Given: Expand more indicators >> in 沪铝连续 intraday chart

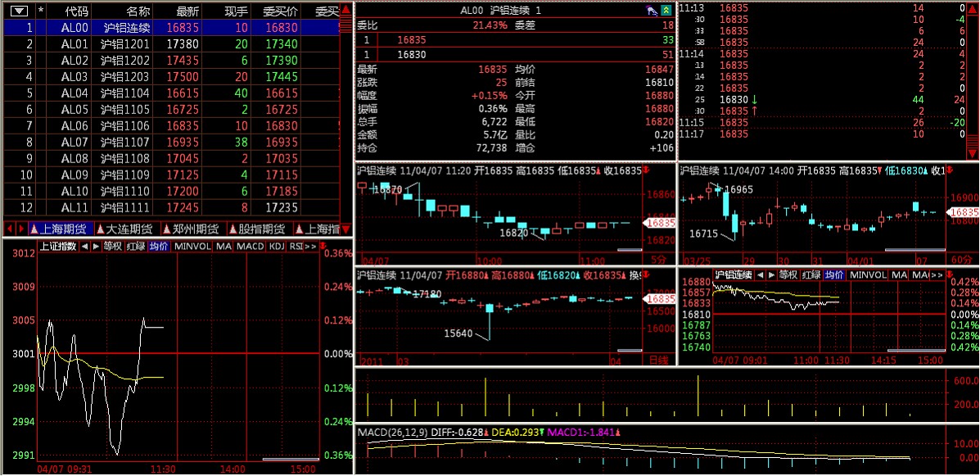Looking at the screenshot, I should 937,274.
